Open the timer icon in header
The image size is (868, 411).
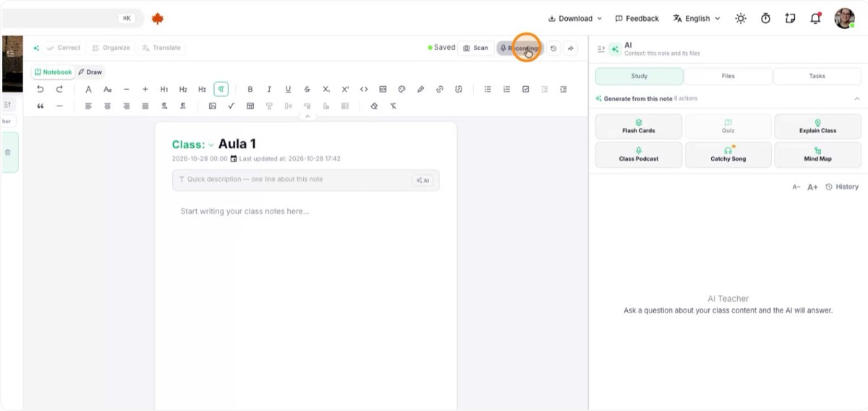(x=765, y=18)
